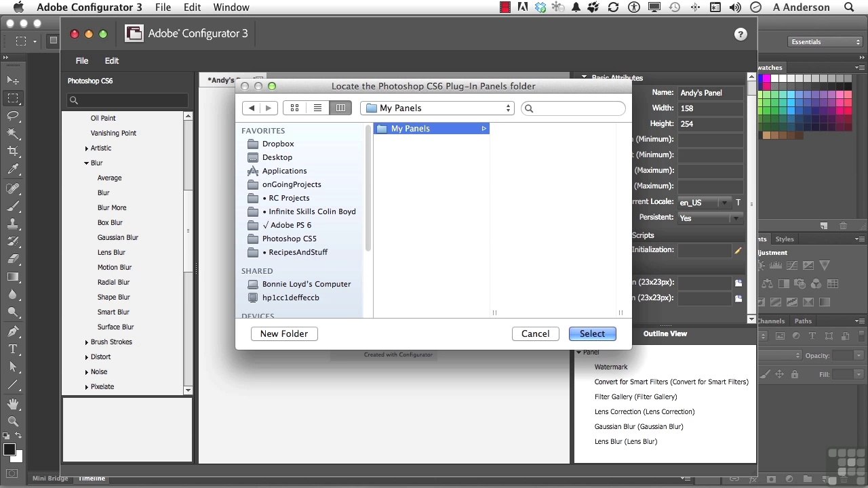
Task: Select the Pen tool
Action: click(x=13, y=331)
